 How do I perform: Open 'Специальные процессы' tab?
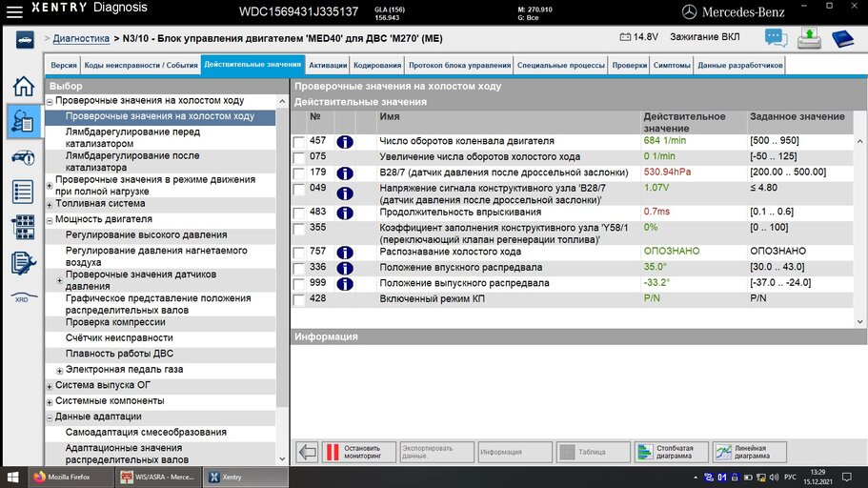561,65
